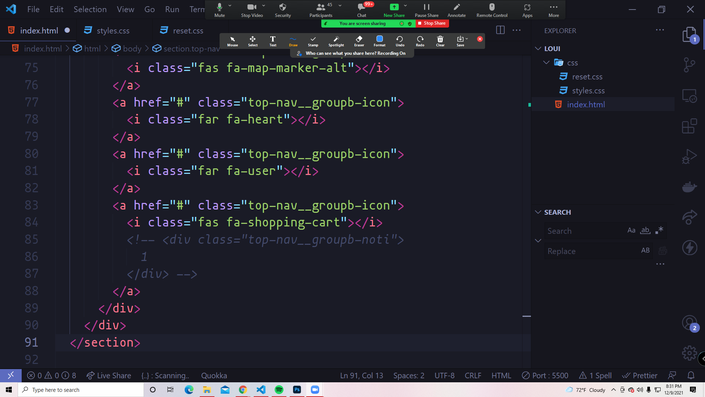
Task: Collapse the css folder
Action: (x=546, y=62)
